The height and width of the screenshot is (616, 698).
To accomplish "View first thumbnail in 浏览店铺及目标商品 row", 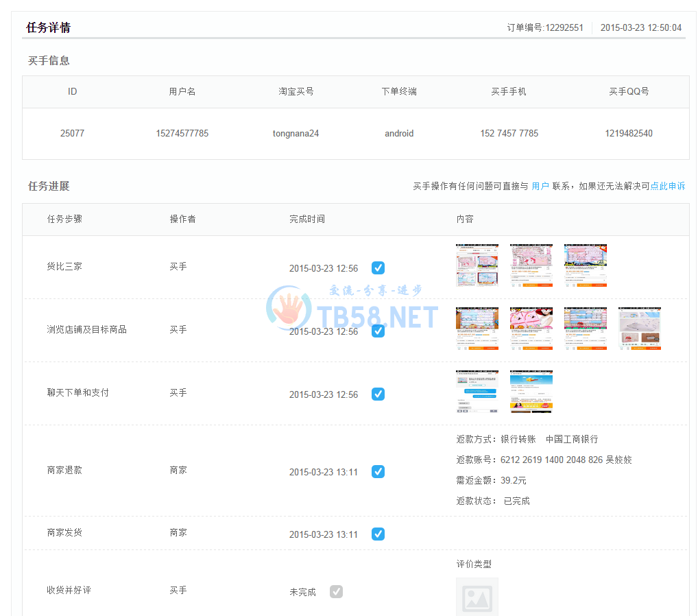I will [x=477, y=329].
